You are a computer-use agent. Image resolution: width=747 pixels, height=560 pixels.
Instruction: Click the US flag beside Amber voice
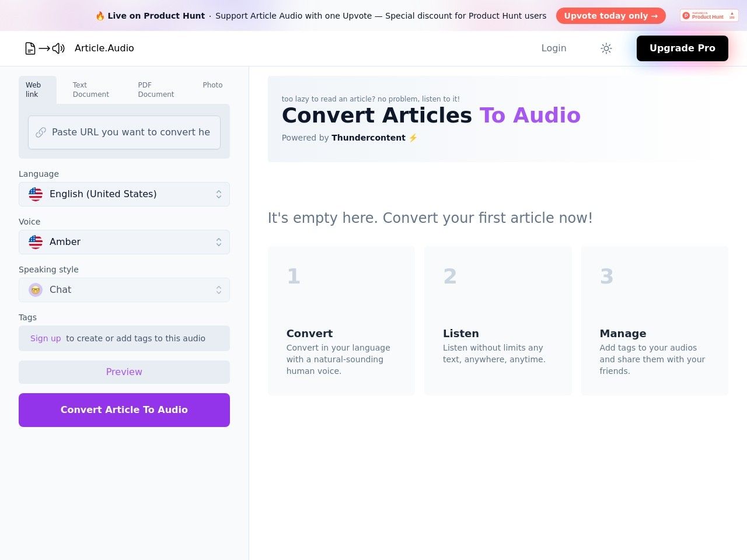[36, 242]
